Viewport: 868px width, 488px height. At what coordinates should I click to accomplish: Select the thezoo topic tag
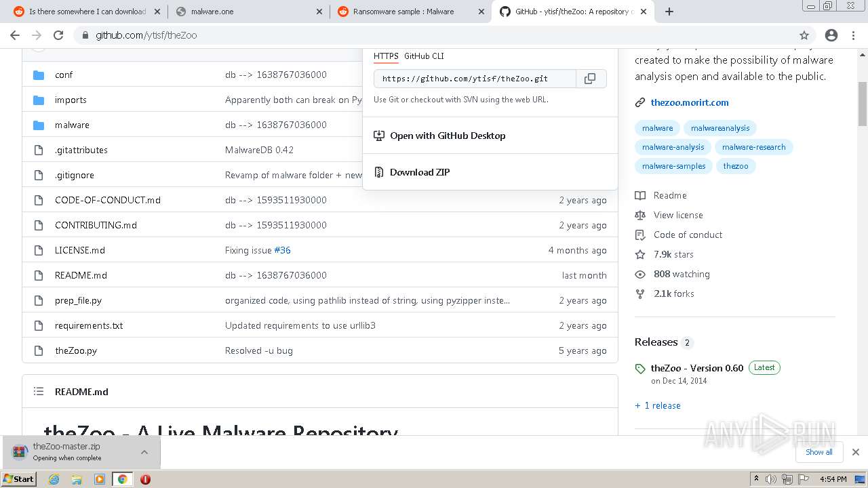[736, 166]
